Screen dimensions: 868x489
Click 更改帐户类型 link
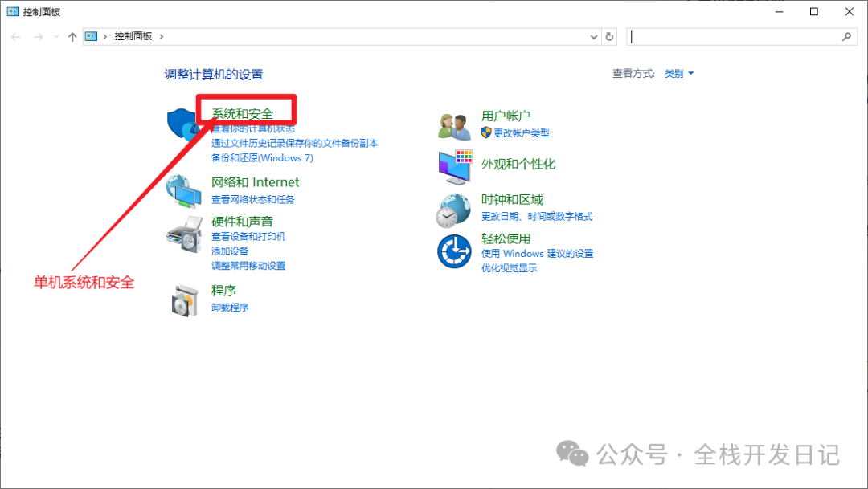(x=522, y=132)
